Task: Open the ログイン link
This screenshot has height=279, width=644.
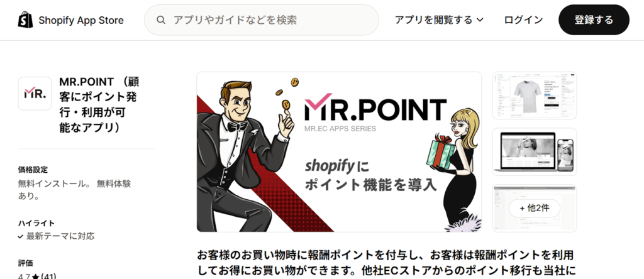Action: (x=523, y=20)
